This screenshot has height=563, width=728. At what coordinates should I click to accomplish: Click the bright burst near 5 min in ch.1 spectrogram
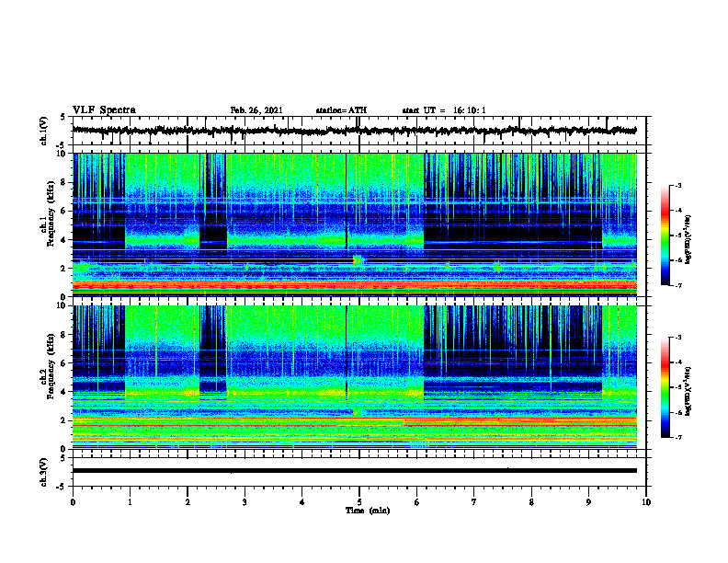[x=358, y=260]
